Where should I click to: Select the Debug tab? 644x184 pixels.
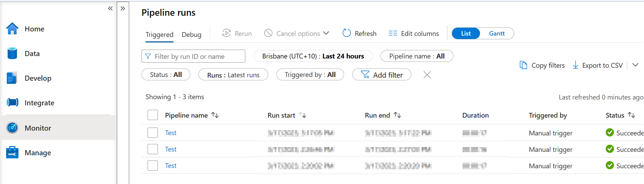192,35
